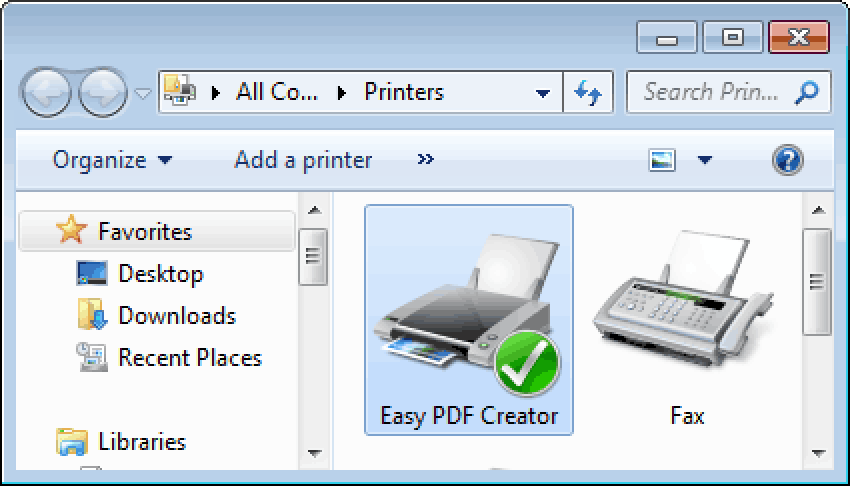Expand the arrow before All Co... breadcrumb
850x486 pixels.
216,93
